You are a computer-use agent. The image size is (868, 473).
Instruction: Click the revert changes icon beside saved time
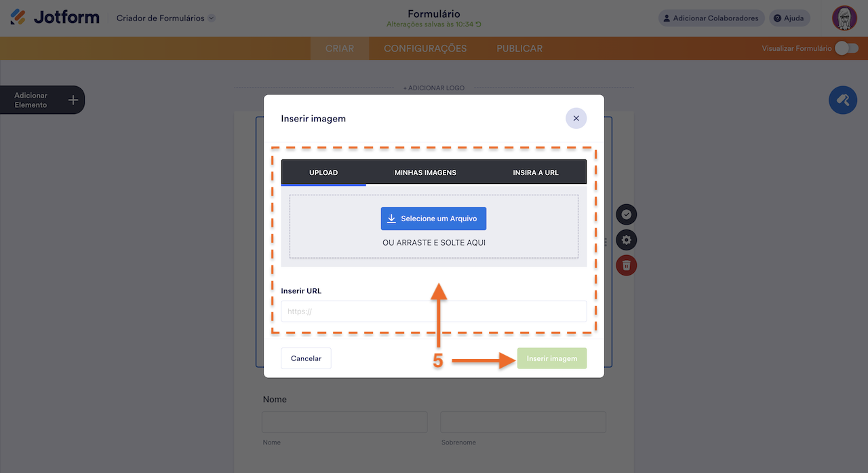point(479,24)
